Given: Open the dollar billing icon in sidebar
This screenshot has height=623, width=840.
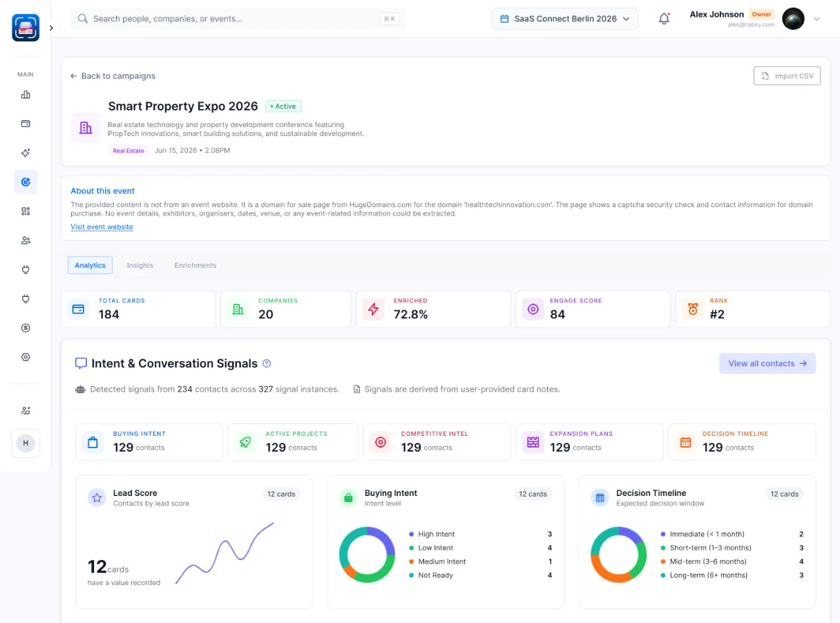Looking at the screenshot, I should 26,328.
